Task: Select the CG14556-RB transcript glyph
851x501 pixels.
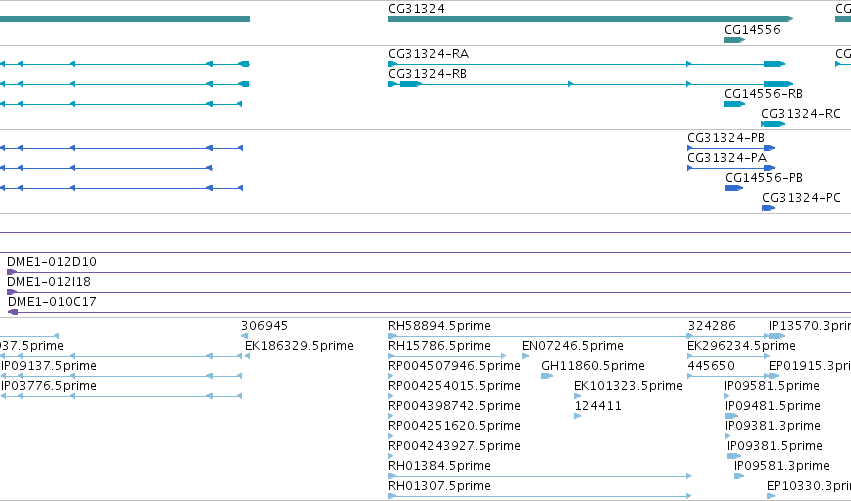Action: click(734, 104)
